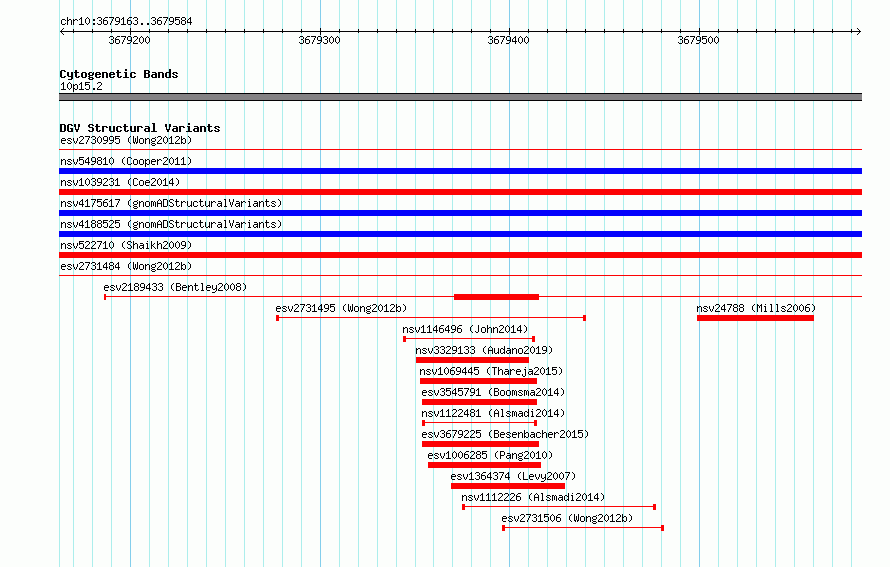Open the esv2731484 (Wong2012b) variant label
The height and width of the screenshot is (567, 890).
tap(126, 266)
